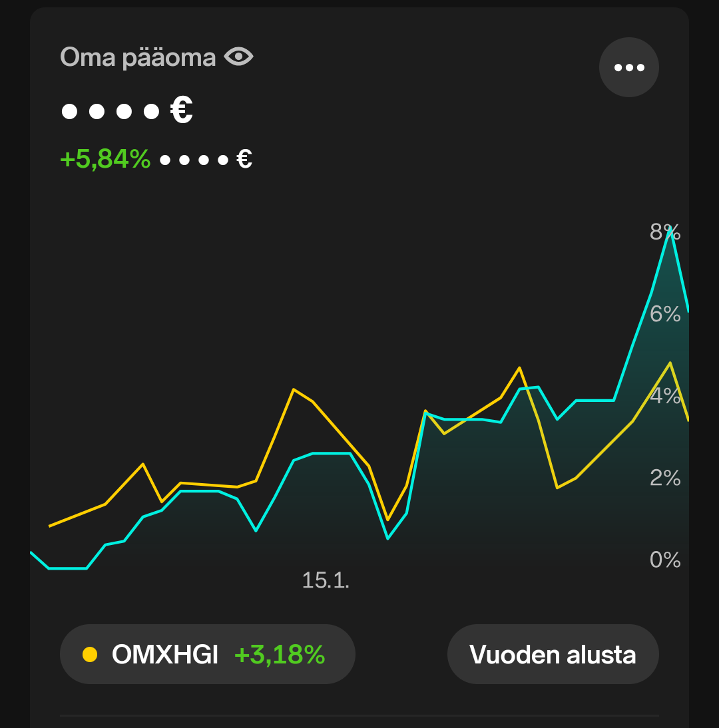Select the 4% axis label
719x728 pixels.
pos(665,396)
